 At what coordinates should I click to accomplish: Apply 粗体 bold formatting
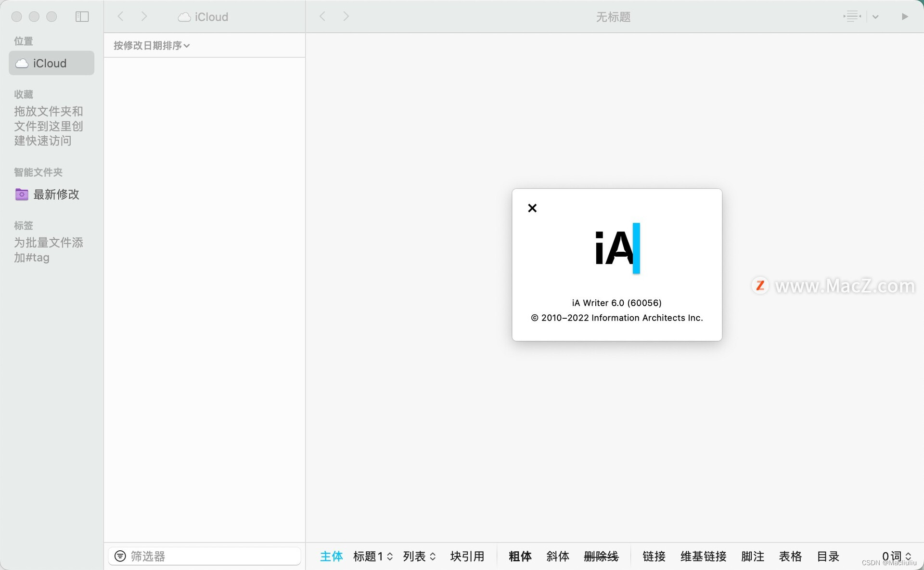(520, 557)
